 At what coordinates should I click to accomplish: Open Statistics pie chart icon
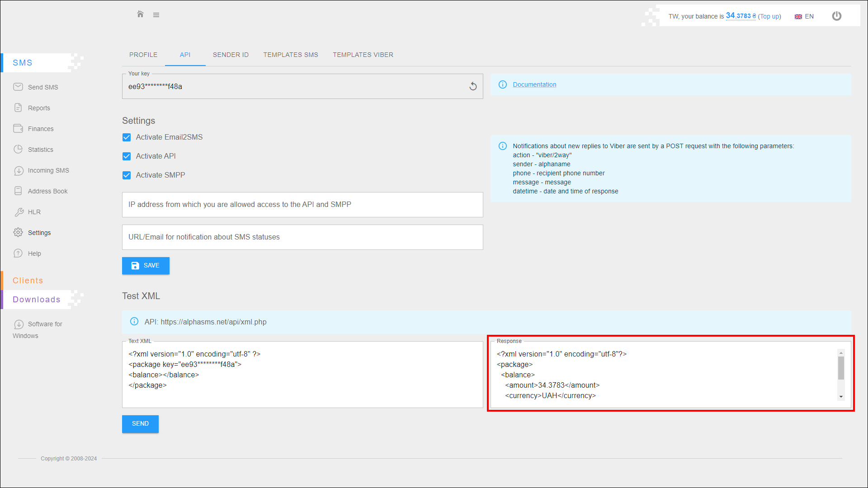click(x=18, y=149)
